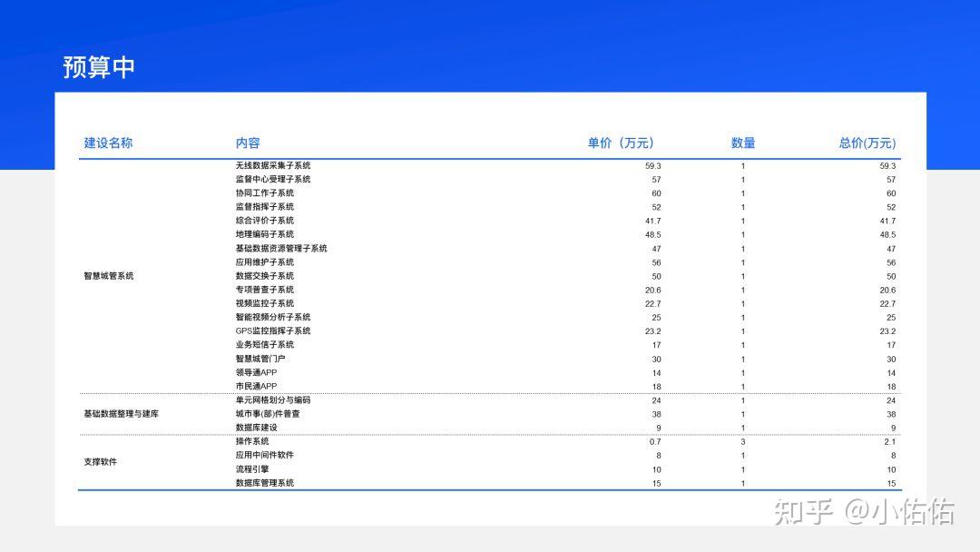Click the 基础数据资源管理子系统 entry
The image size is (980, 552).
[x=281, y=248]
